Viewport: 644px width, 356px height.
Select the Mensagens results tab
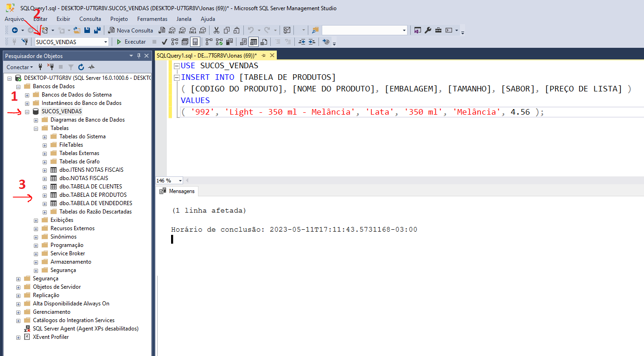[178, 191]
